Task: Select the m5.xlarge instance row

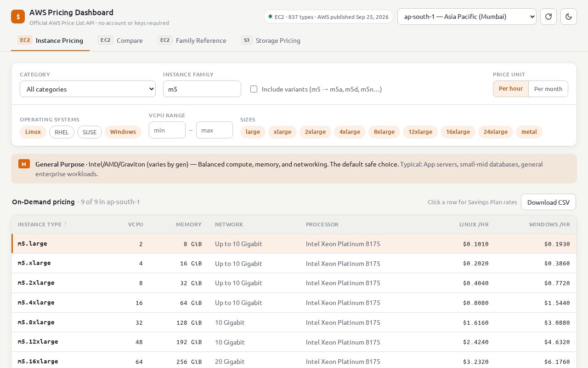Action: click(x=294, y=263)
